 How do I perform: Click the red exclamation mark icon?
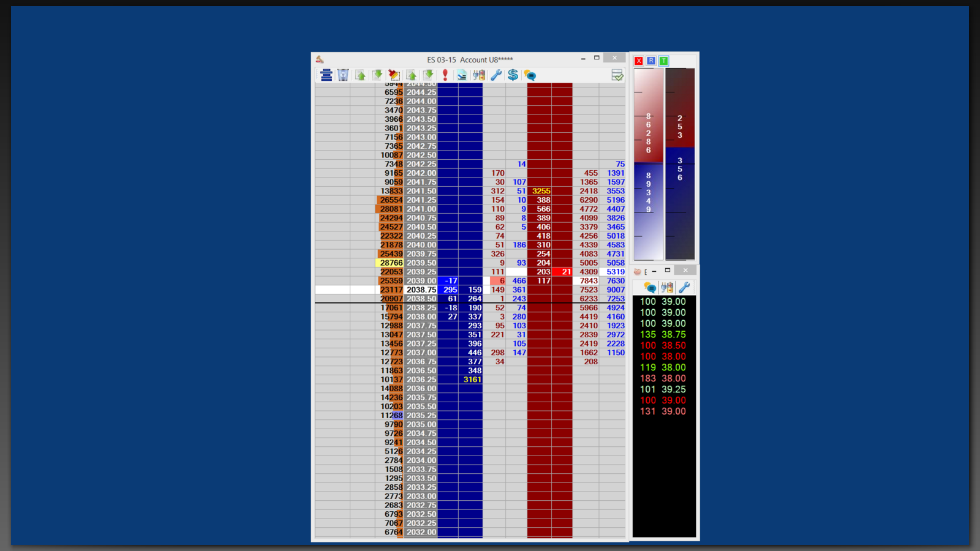(445, 75)
